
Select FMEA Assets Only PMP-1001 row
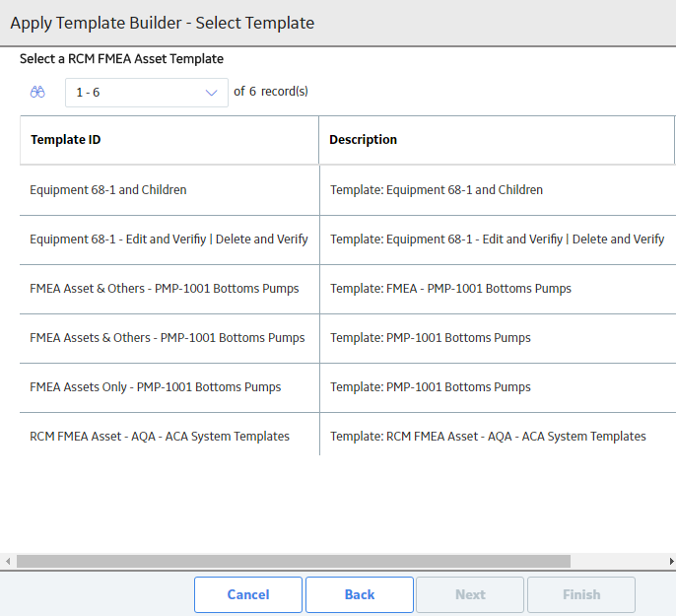348,387
